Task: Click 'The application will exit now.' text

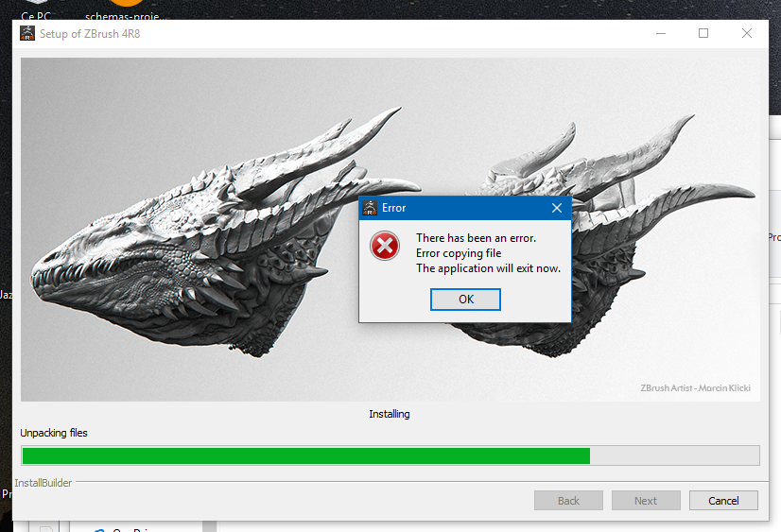Action: (x=488, y=268)
